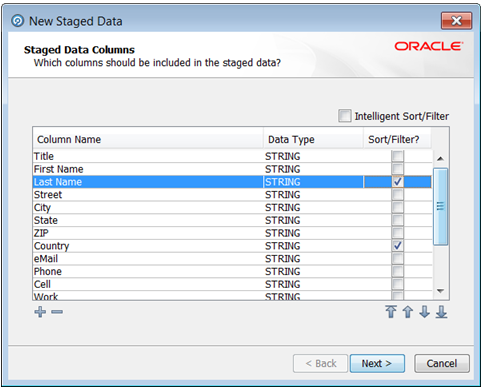Image resolution: width=484 pixels, height=390 pixels.
Task: Select the Country column row
Action: pos(232,246)
